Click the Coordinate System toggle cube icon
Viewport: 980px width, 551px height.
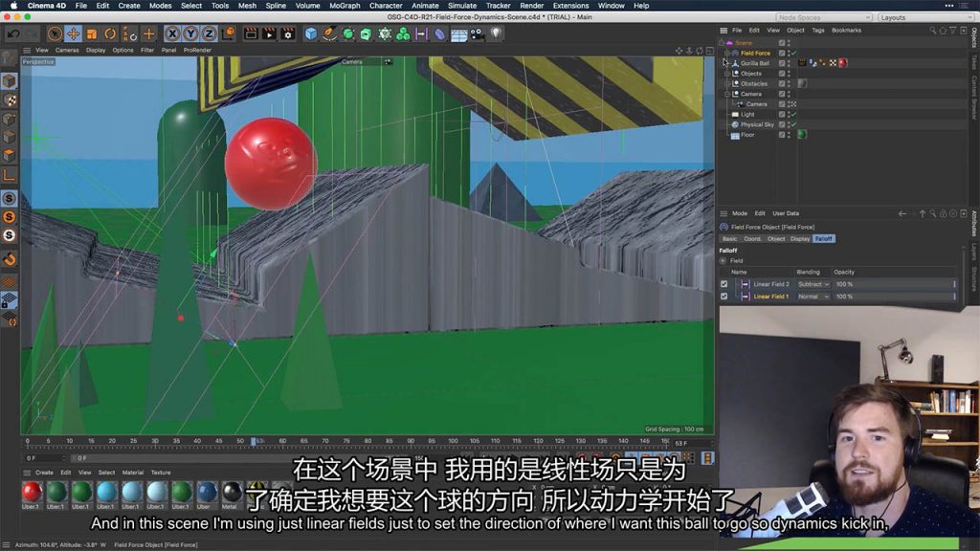coord(228,33)
